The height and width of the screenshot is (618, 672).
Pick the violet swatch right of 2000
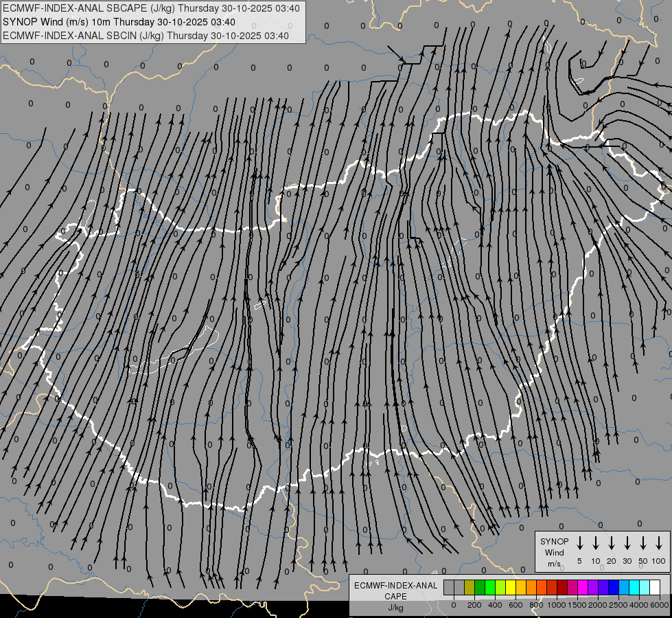(x=603, y=587)
